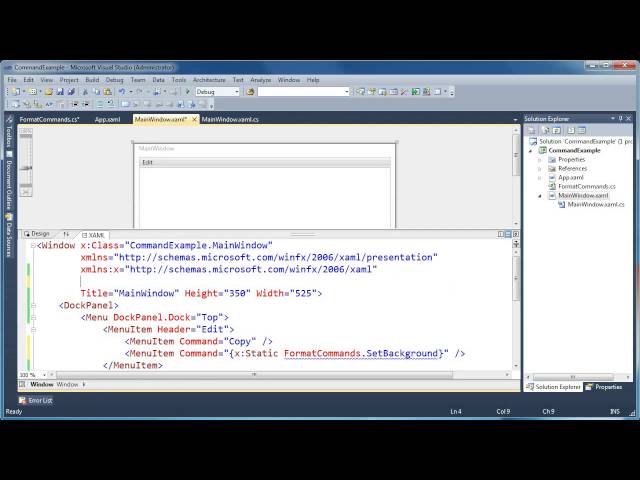Screen dimensions: 640x480
Task: Expand the Properties node in Solution Explorer
Action: coord(540,160)
